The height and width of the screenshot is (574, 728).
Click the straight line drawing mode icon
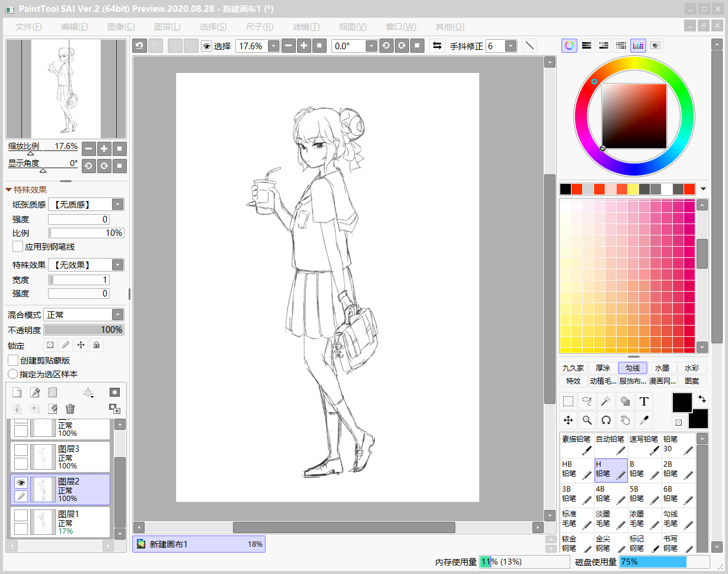pos(529,46)
